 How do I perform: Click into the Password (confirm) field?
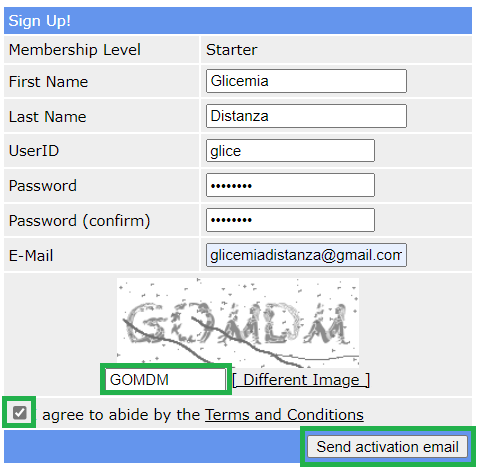(x=290, y=220)
